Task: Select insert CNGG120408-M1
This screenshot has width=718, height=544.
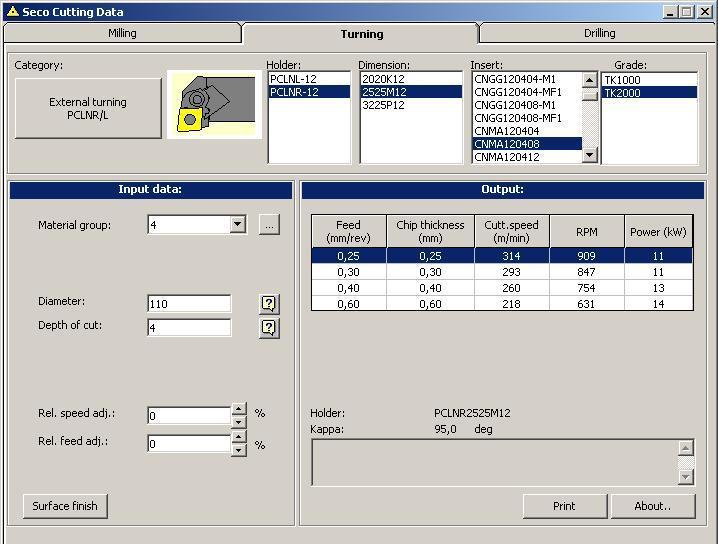Action: 527,105
